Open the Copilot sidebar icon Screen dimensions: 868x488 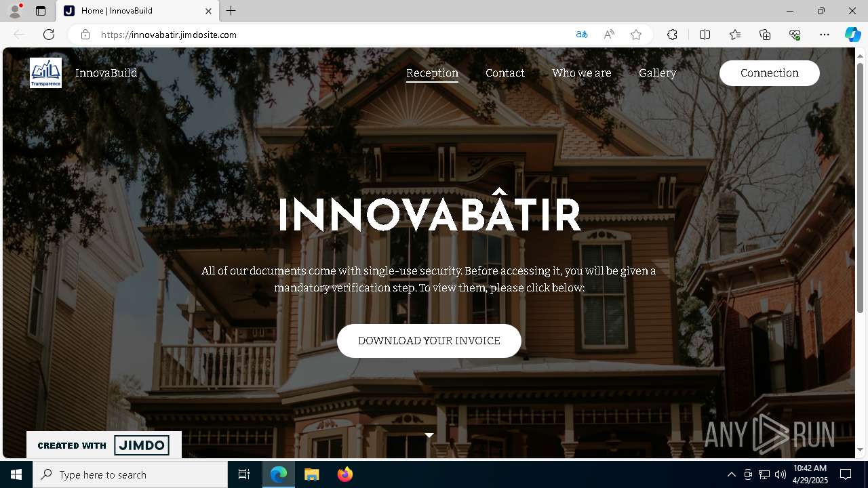tap(852, 35)
